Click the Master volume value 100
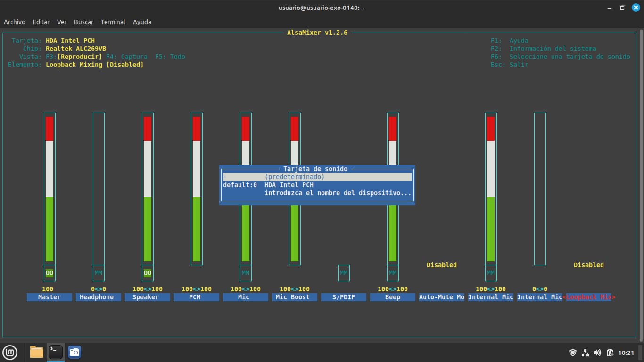 (48, 289)
